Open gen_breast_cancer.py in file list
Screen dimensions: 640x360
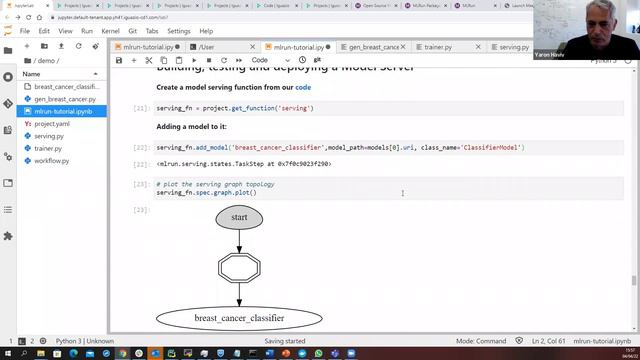(x=62, y=99)
